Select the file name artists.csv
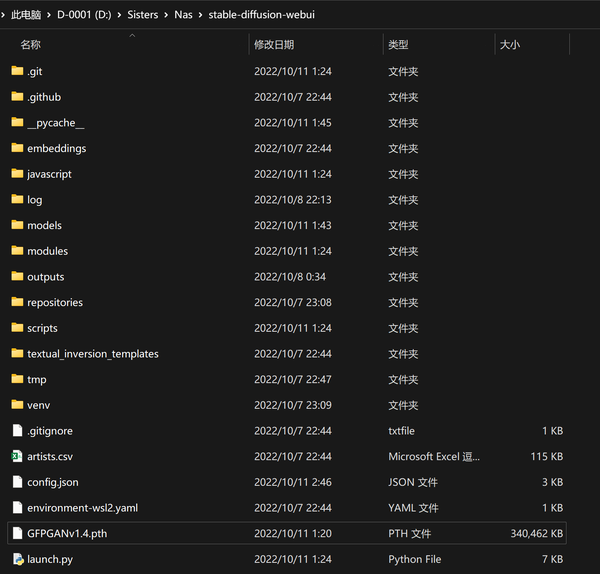600x574 pixels. tap(50, 456)
